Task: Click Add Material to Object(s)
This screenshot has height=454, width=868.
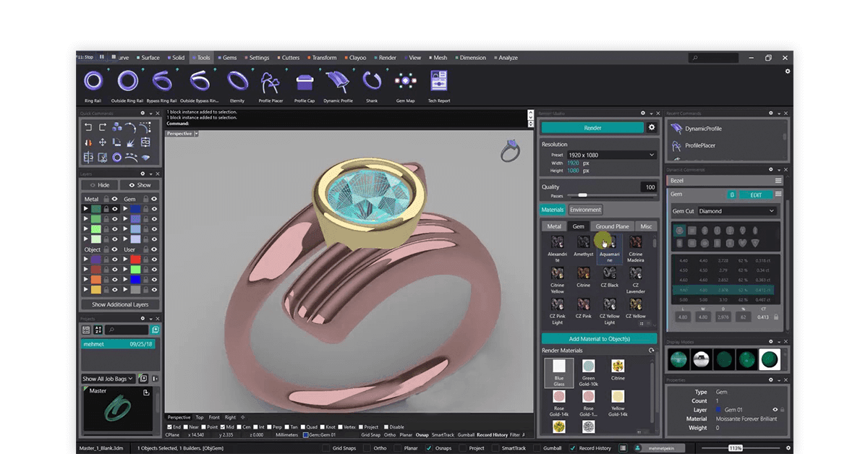Action: pos(599,338)
